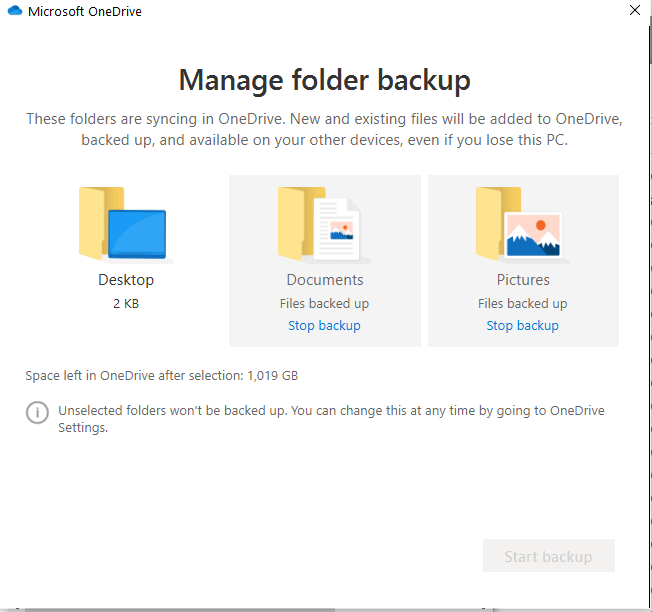Screen dimensions: 652x612
Task: Click the Pictures folder icon
Action: coord(519,224)
